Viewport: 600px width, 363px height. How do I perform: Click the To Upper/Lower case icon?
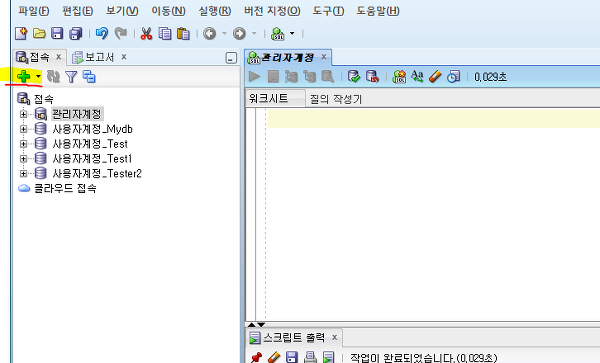point(417,77)
